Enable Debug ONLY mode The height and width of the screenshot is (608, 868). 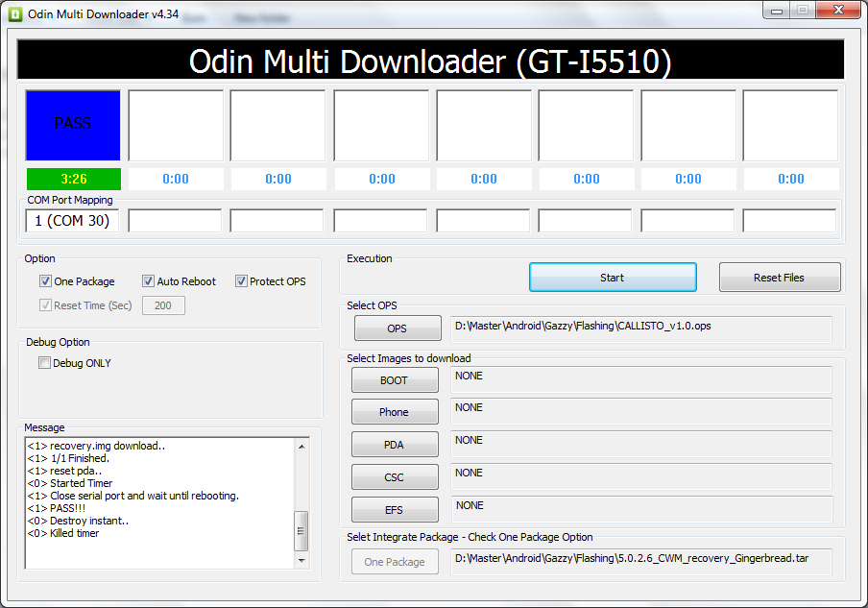point(43,362)
